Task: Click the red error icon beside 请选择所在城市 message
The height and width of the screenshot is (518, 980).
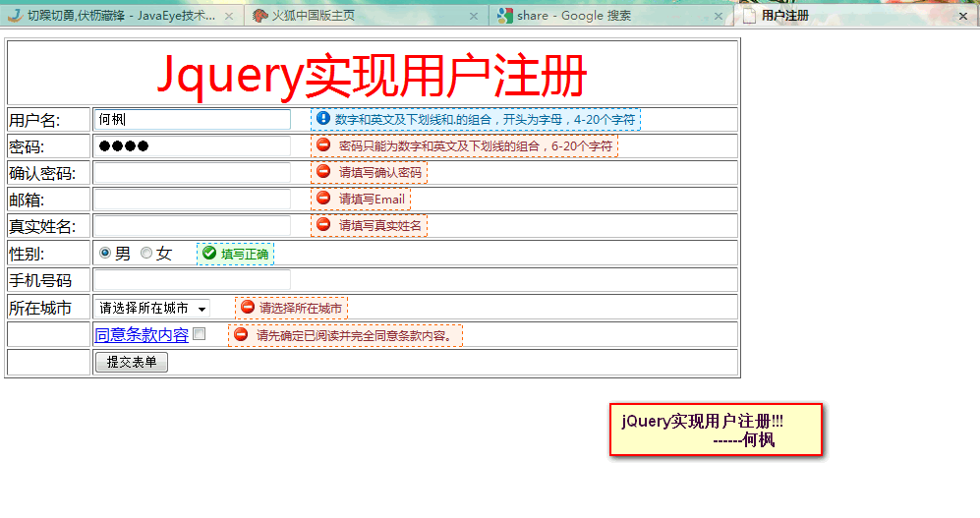Action: pyautogui.click(x=248, y=307)
